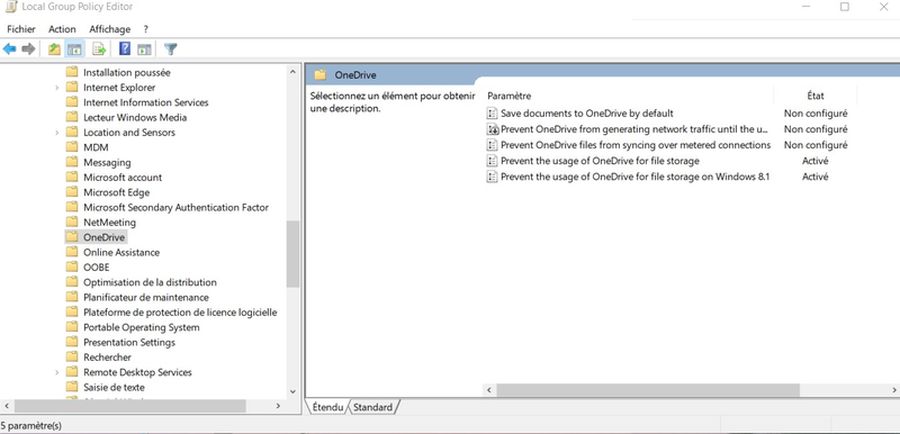Click the folder icon for Rechercher
The width and height of the screenshot is (900, 434).
(72, 357)
